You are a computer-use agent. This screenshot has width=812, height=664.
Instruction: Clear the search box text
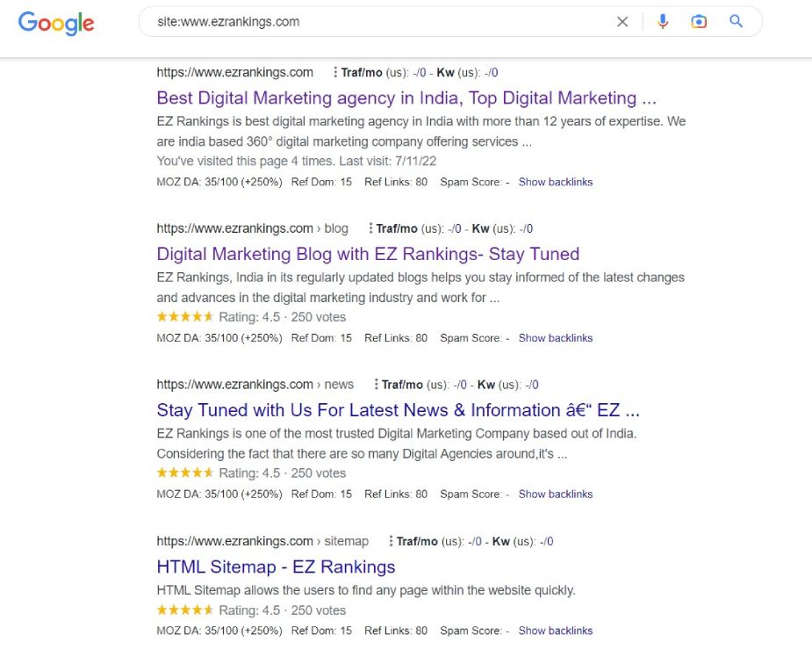pyautogui.click(x=622, y=22)
